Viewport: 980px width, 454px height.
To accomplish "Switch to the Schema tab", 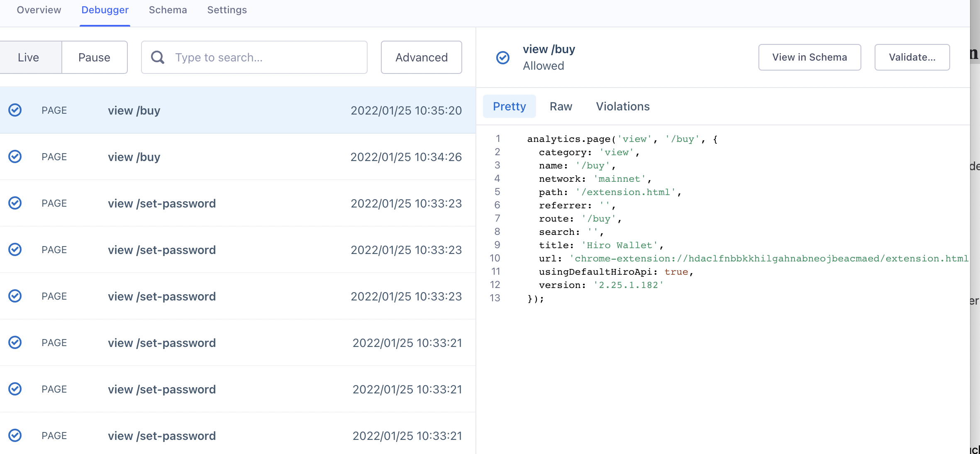I will tap(168, 10).
